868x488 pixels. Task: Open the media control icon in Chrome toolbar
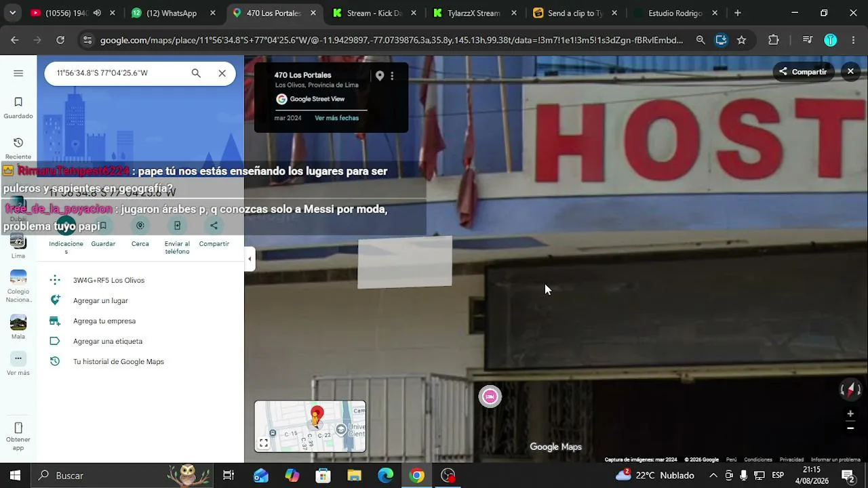(807, 40)
